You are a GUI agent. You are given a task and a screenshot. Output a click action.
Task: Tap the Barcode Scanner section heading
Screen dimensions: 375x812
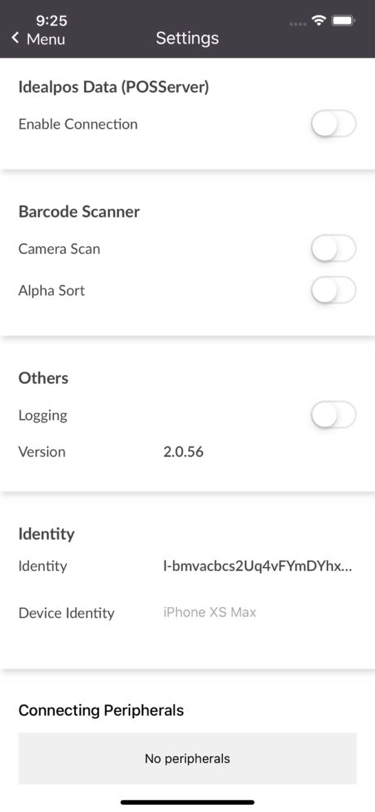click(x=79, y=212)
